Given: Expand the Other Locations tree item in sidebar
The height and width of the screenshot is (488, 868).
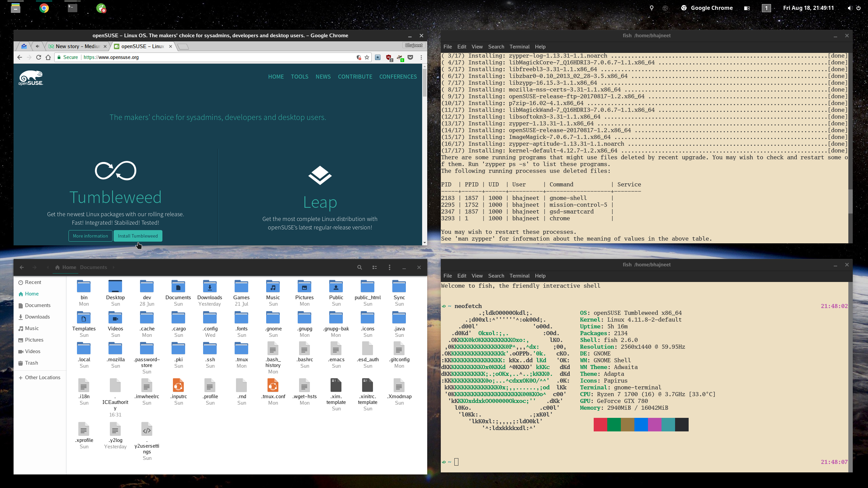Looking at the screenshot, I should point(21,377).
